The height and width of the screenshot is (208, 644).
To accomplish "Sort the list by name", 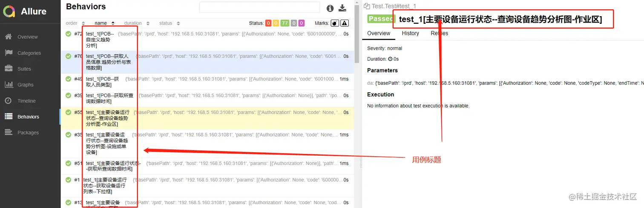I will coord(104,23).
